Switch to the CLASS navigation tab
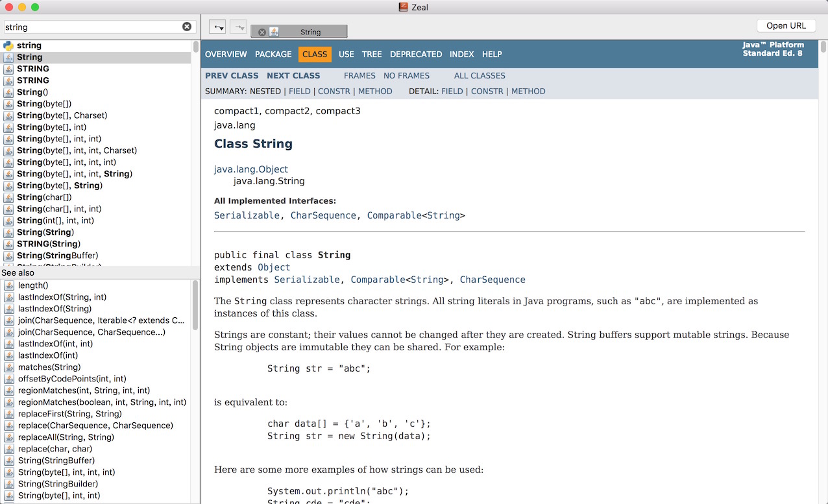Screen dimensions: 828x504 (x=315, y=54)
